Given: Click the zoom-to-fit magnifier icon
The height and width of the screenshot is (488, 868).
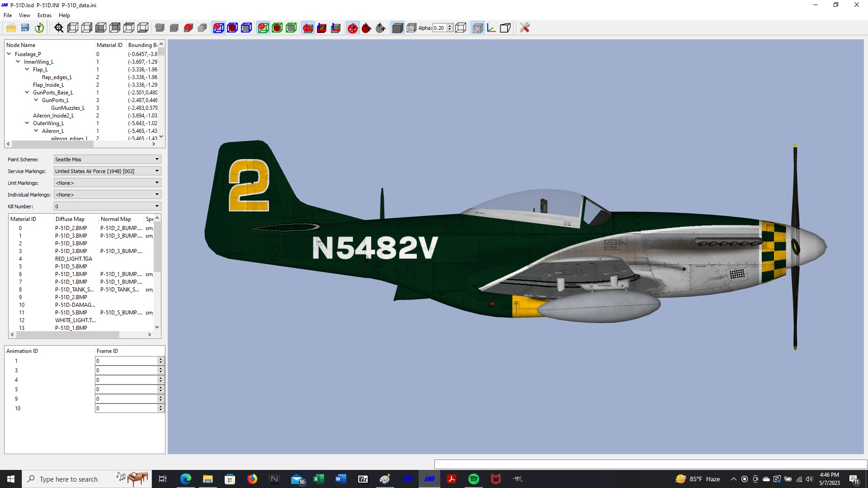Looking at the screenshot, I should click(59, 28).
